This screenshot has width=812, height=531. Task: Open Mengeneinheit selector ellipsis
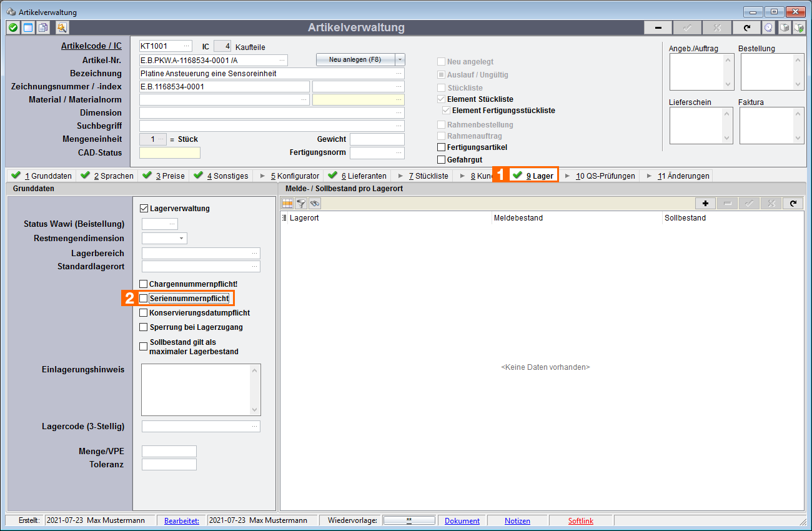[x=162, y=139]
